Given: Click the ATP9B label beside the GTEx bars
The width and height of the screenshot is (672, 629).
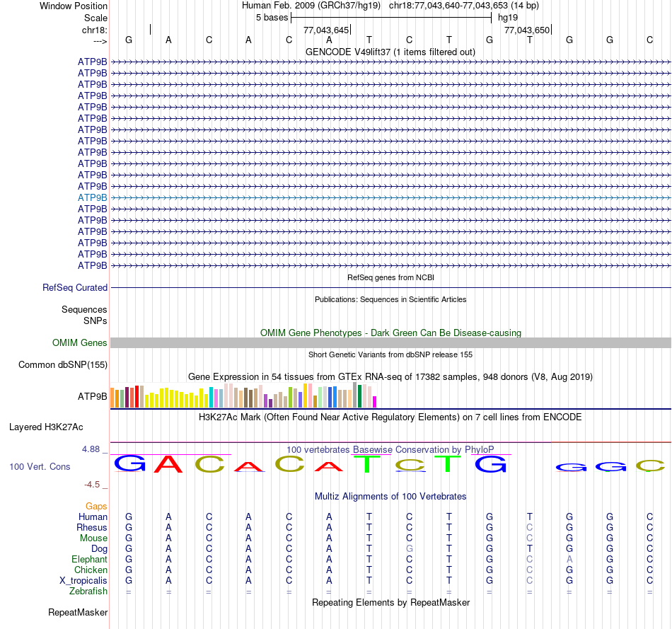Looking at the screenshot, I should pyautogui.click(x=92, y=397).
